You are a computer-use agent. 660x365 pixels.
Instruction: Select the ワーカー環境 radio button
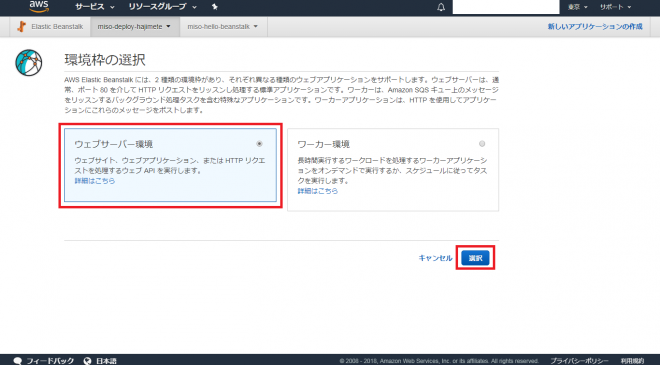[482, 144]
